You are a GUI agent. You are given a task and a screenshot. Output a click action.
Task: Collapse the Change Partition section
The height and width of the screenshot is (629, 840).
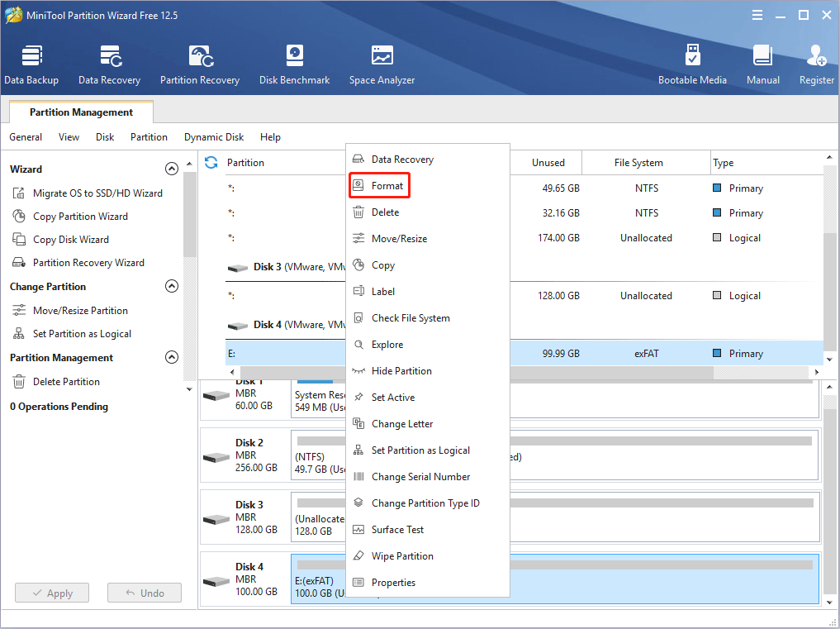point(172,286)
